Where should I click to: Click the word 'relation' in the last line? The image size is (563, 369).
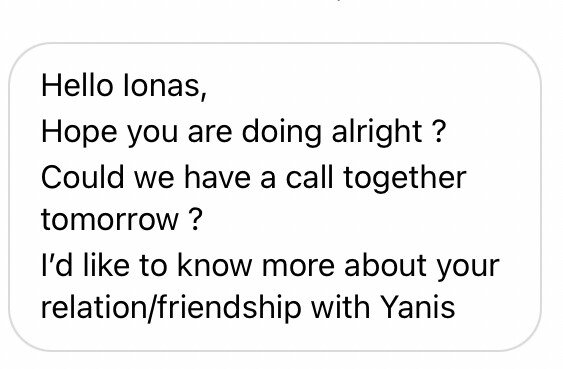click(94, 308)
